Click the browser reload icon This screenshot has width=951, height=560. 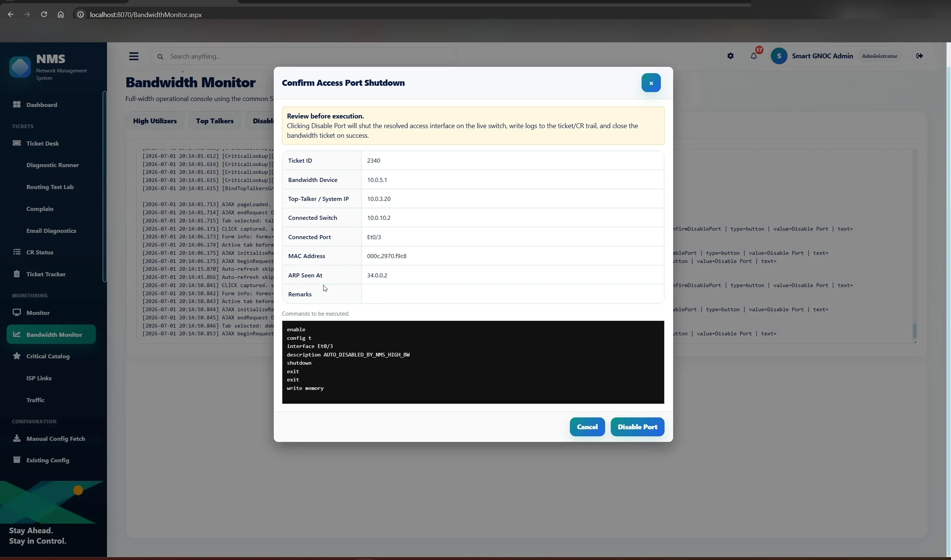[44, 14]
